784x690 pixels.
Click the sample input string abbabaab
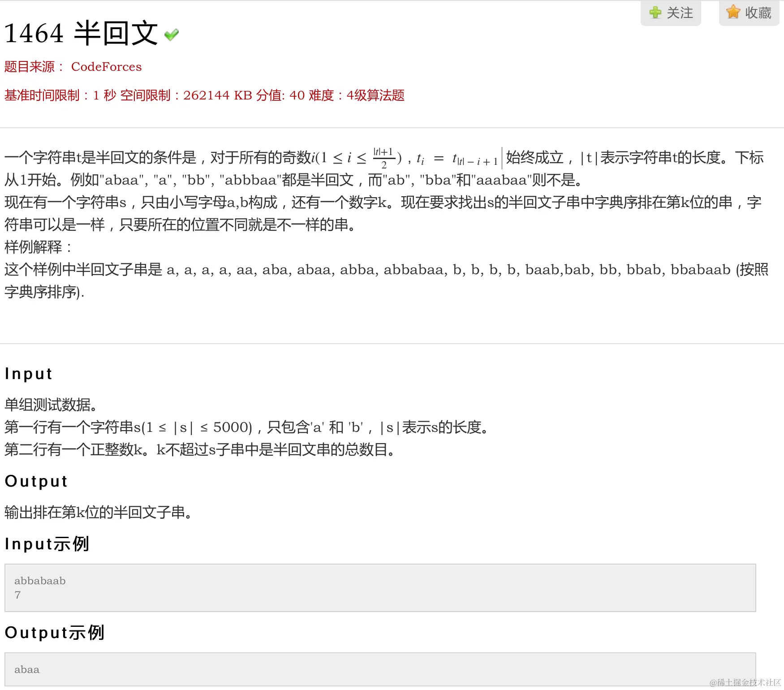pos(40,581)
